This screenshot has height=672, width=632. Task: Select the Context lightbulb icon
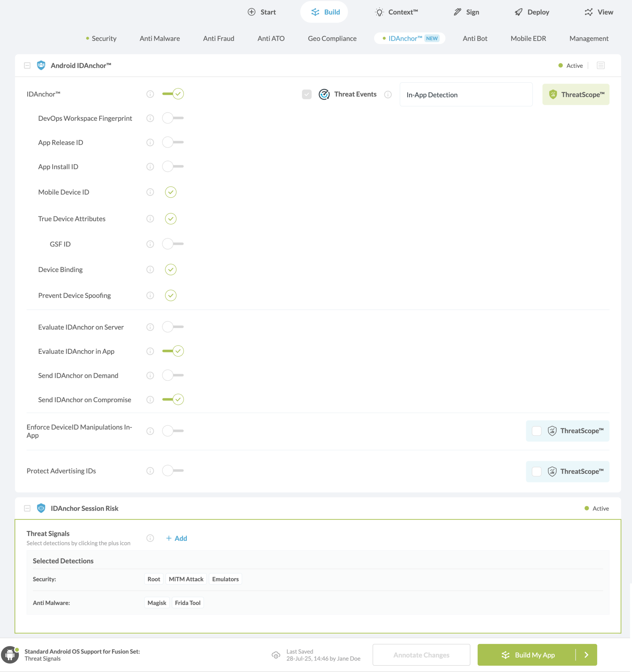click(379, 12)
